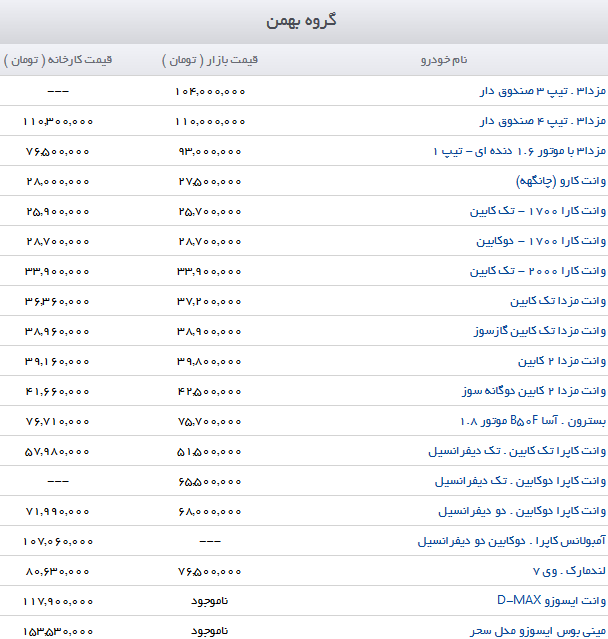Select market price ۳۸,۹۰۰,۰۰۰

pos(209,331)
